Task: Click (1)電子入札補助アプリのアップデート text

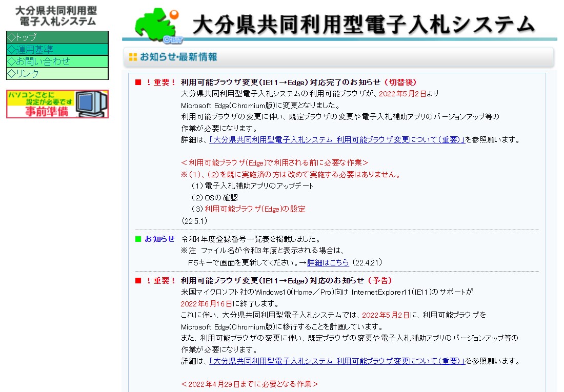Action: [252, 186]
